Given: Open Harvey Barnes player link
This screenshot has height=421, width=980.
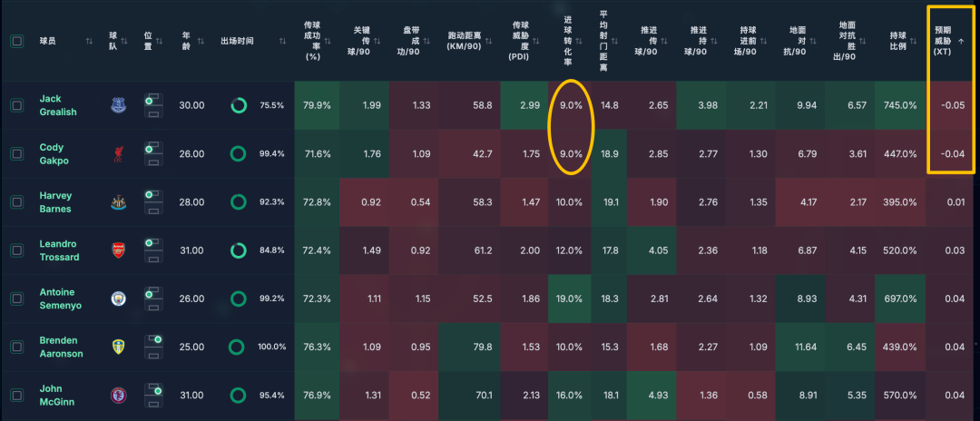Looking at the screenshot, I should tap(56, 201).
